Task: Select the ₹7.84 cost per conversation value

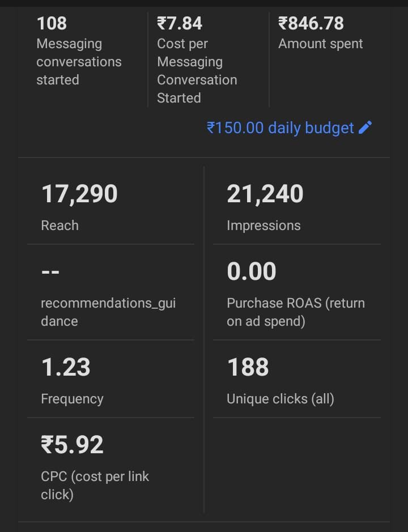Action: coord(180,23)
